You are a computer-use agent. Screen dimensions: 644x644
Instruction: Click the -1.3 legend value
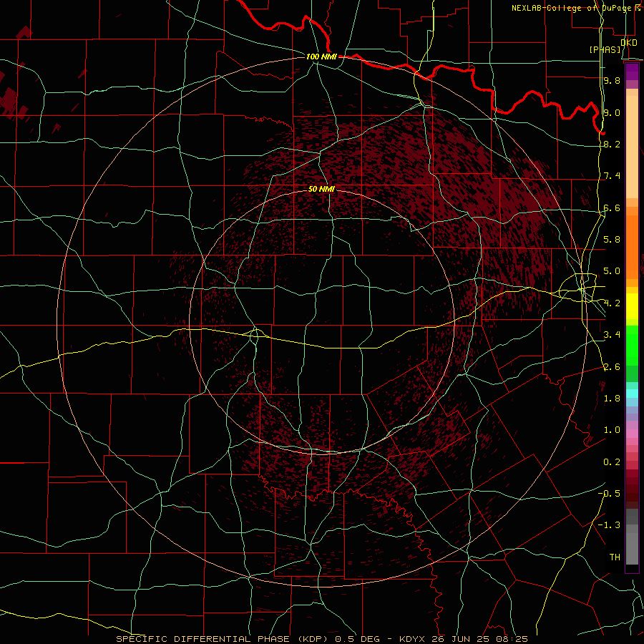coord(609,525)
